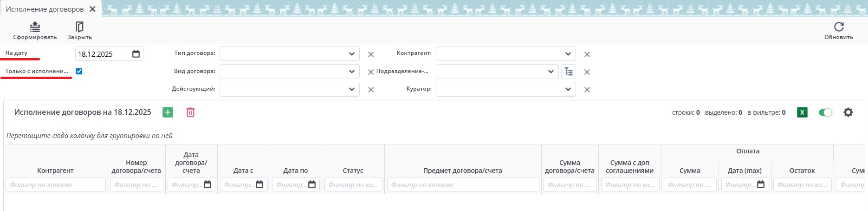Open the calendar picker for На дату

136,54
